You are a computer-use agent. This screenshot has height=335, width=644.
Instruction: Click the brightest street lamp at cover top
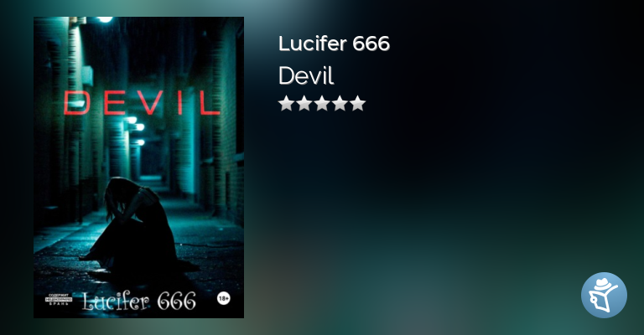pos(105,19)
